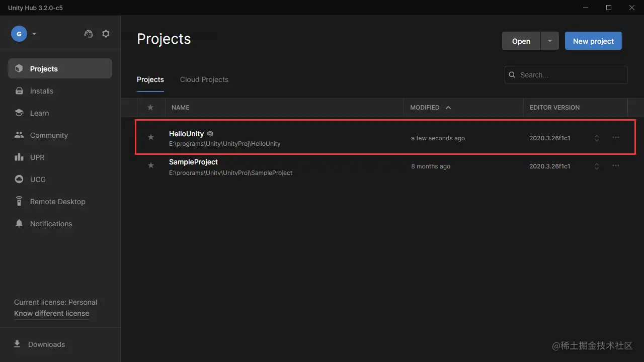Minimize the Unity Hub window
Screen dimensions: 644x362
click(x=586, y=8)
